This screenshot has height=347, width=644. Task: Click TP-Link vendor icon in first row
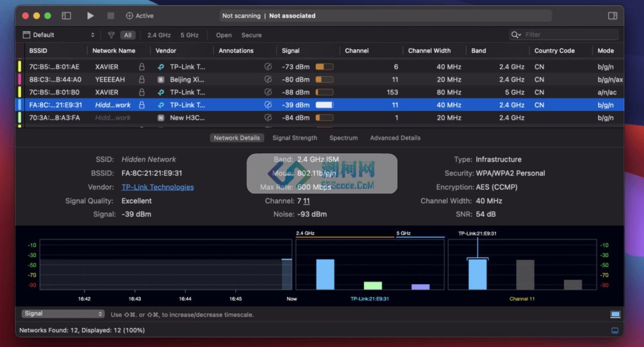pos(161,67)
